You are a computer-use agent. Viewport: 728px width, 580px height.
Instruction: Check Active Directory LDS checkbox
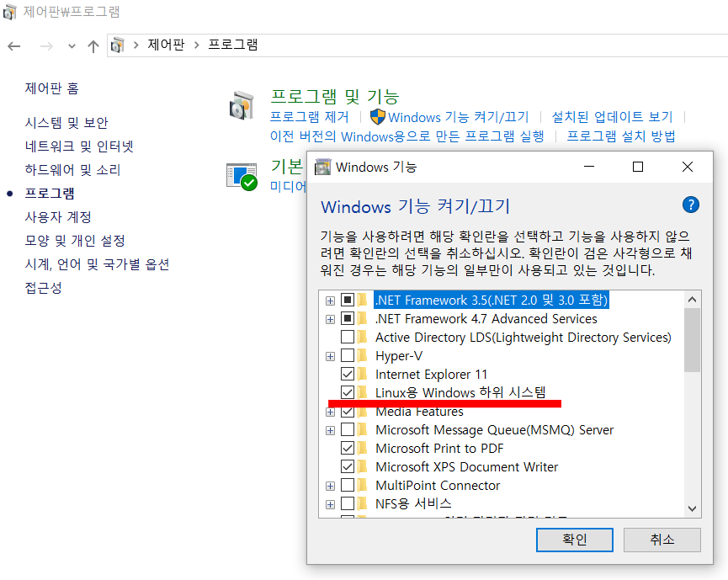coord(348,337)
